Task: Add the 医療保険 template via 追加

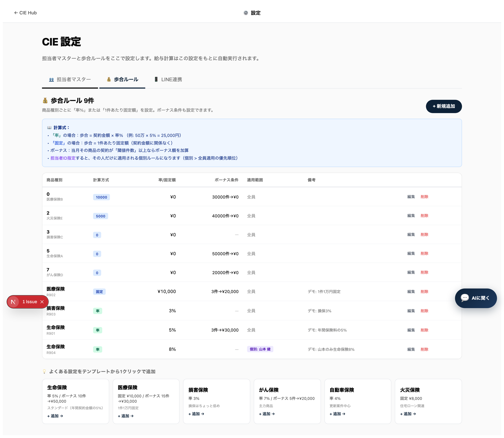Action: (126, 416)
